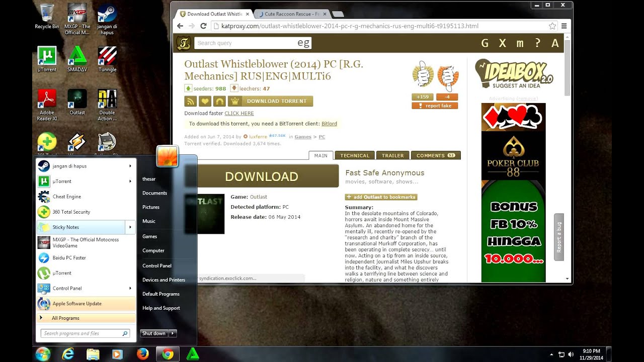Click the X icon in site header

pos(502,43)
